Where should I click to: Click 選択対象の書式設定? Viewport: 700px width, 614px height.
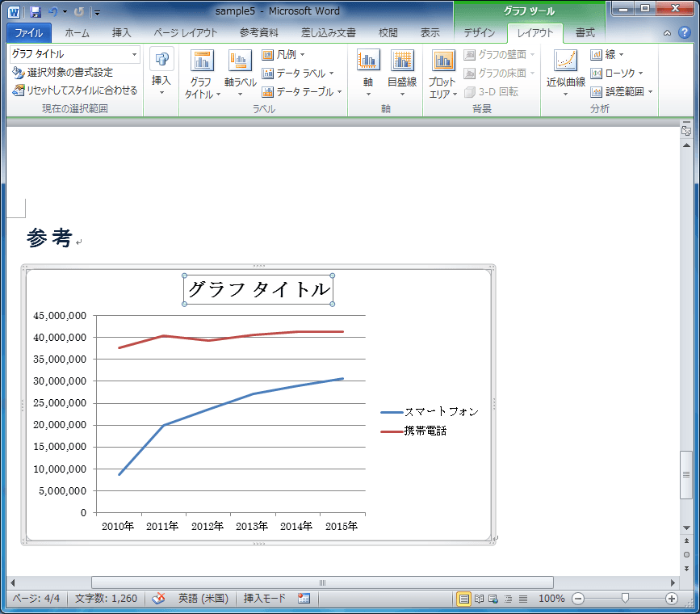tap(62, 73)
